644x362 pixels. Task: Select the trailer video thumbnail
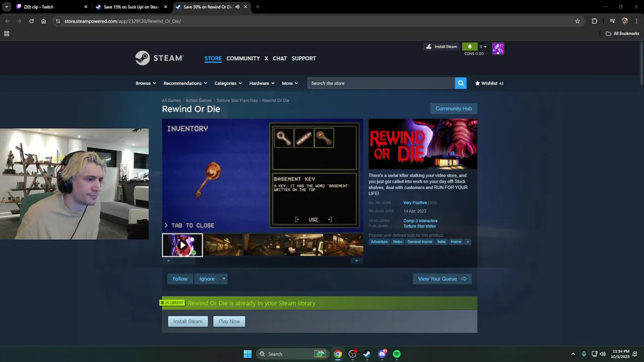182,245
